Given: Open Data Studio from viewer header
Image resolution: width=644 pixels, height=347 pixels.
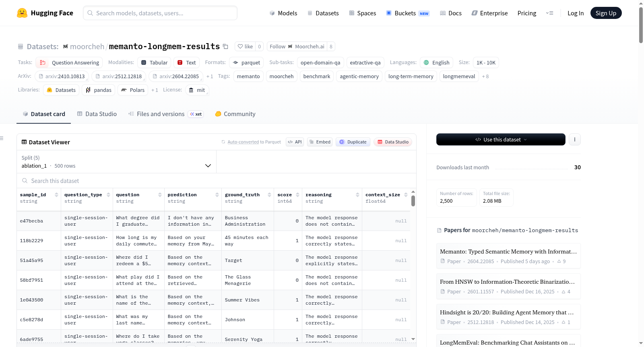Looking at the screenshot, I should click(x=393, y=142).
